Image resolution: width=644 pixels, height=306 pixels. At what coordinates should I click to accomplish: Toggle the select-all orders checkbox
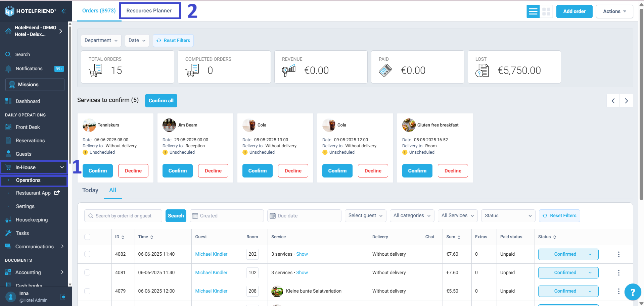point(87,237)
